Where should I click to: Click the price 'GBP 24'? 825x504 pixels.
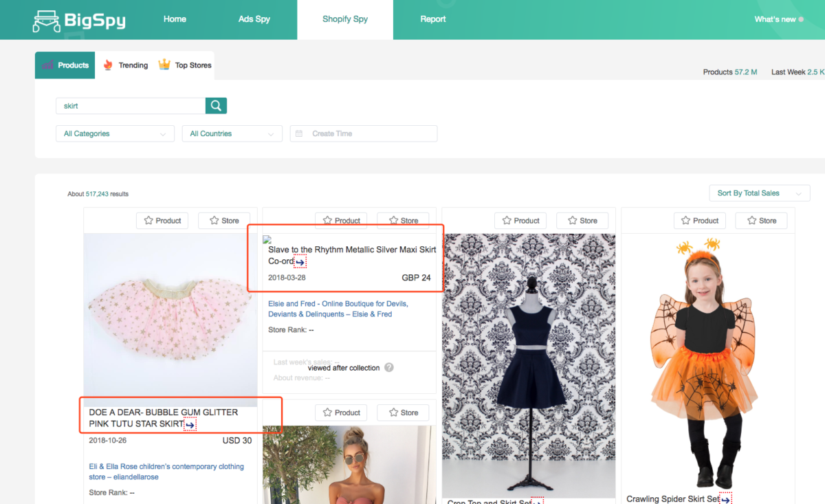point(416,278)
